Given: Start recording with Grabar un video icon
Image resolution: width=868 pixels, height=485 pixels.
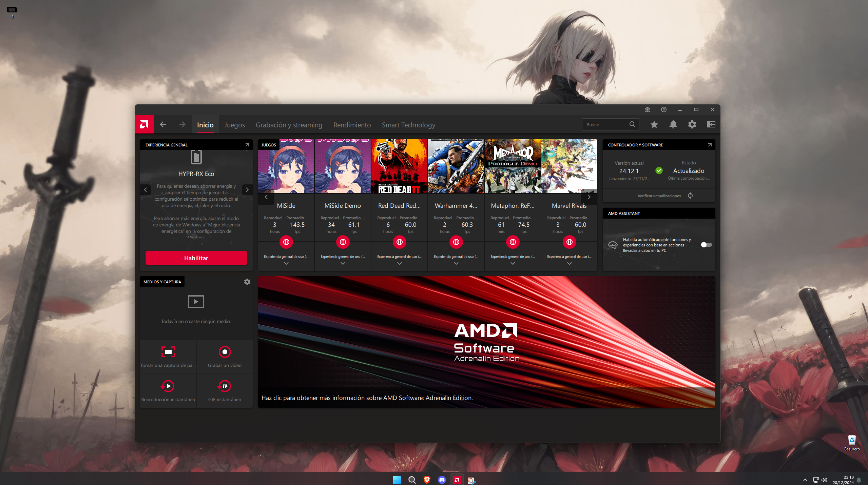Looking at the screenshot, I should click(225, 352).
